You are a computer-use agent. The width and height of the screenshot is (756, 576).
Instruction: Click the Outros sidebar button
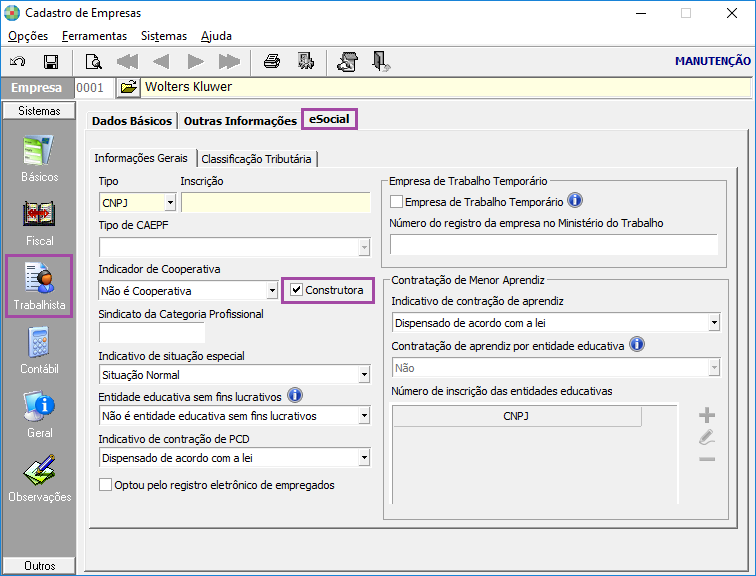(39, 565)
